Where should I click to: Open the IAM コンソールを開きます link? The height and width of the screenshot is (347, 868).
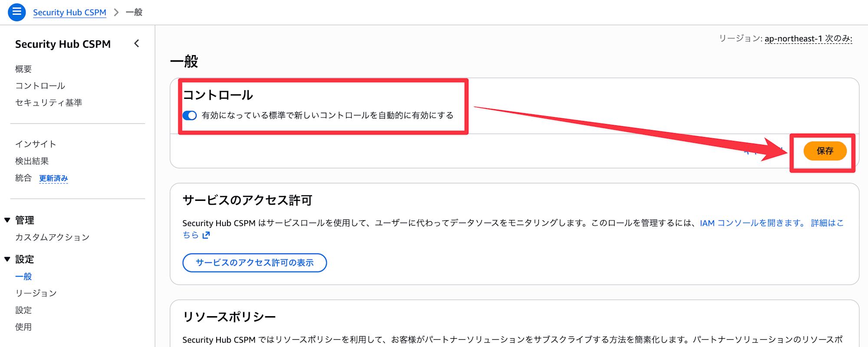click(x=753, y=223)
